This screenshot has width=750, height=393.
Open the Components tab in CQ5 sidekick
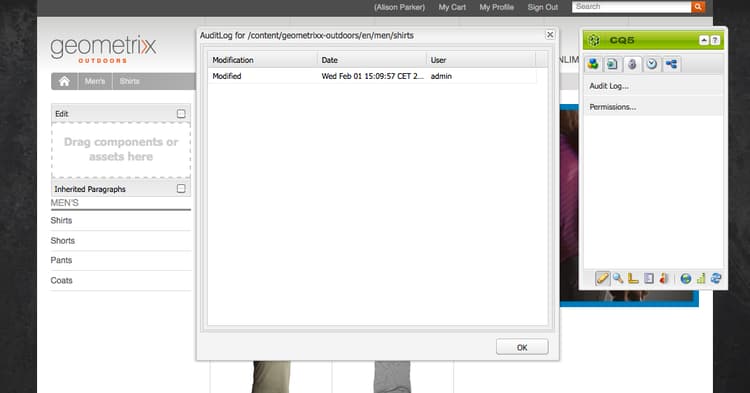pos(593,64)
